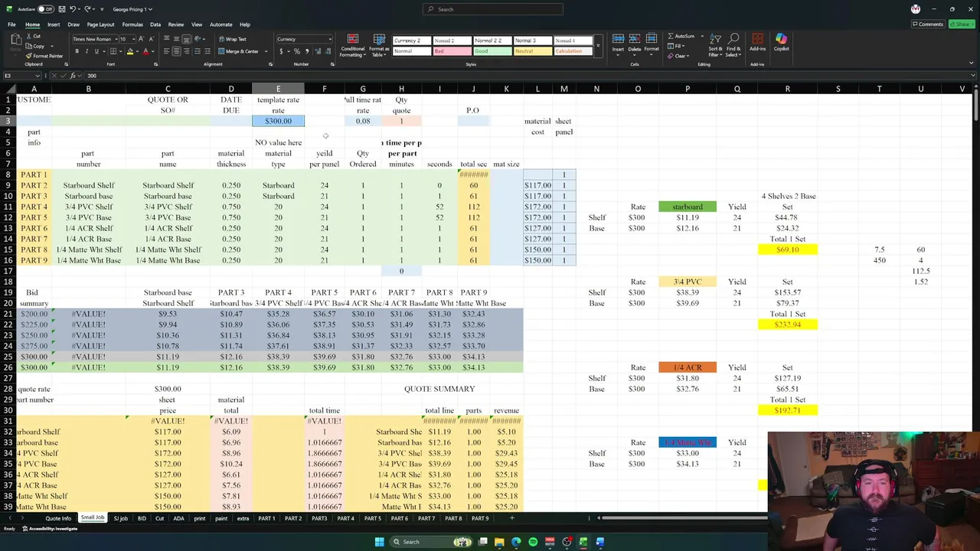Toggle Bold formatting
Image resolution: width=980 pixels, height=551 pixels.
(77, 51)
